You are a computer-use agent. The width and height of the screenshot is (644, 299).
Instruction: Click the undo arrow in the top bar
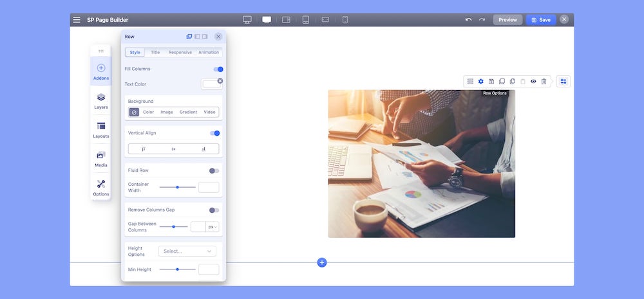pyautogui.click(x=469, y=20)
